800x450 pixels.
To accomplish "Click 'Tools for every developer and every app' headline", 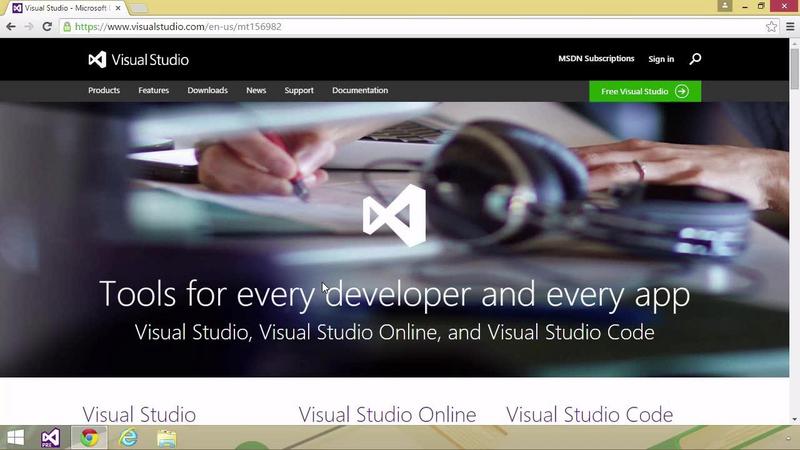I will pos(394,295).
